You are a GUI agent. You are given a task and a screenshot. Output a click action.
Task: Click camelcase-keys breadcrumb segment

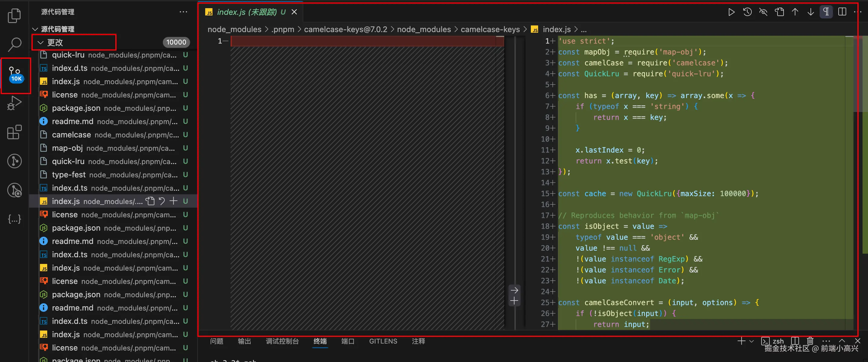pyautogui.click(x=490, y=29)
